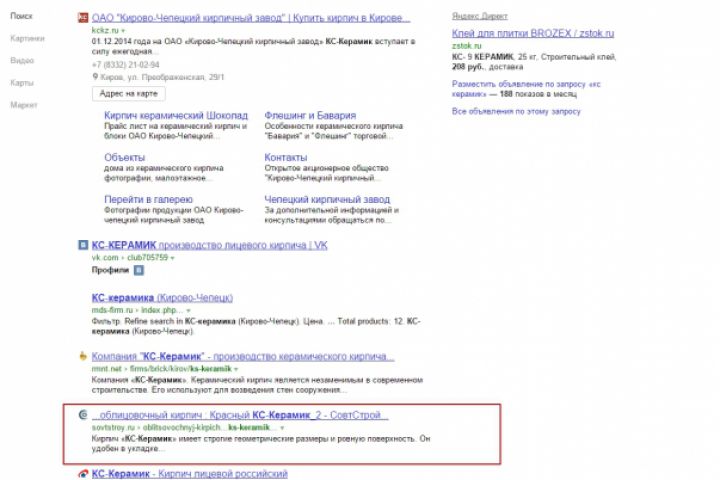Click the mds-firm.ru index.php URL
720x480 pixels.
(137, 311)
